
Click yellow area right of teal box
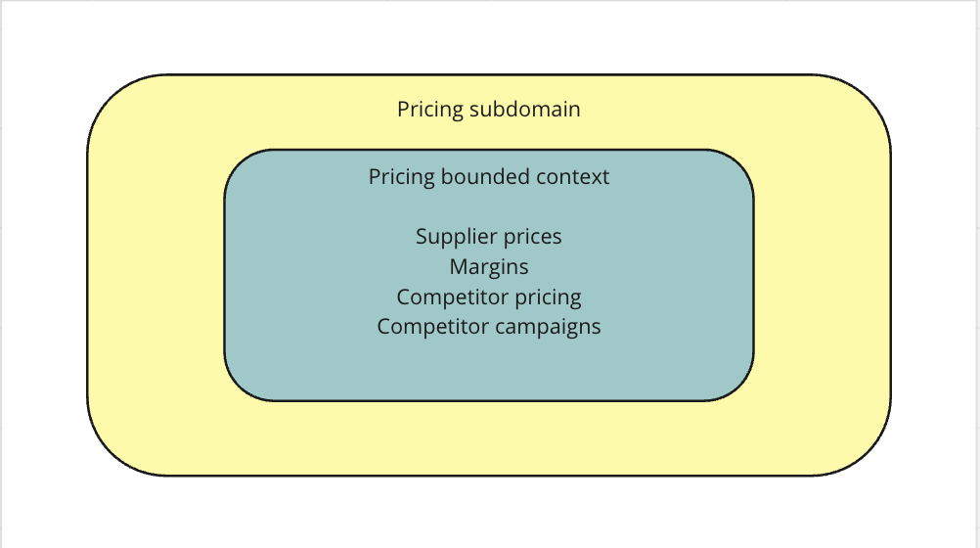pos(822,275)
